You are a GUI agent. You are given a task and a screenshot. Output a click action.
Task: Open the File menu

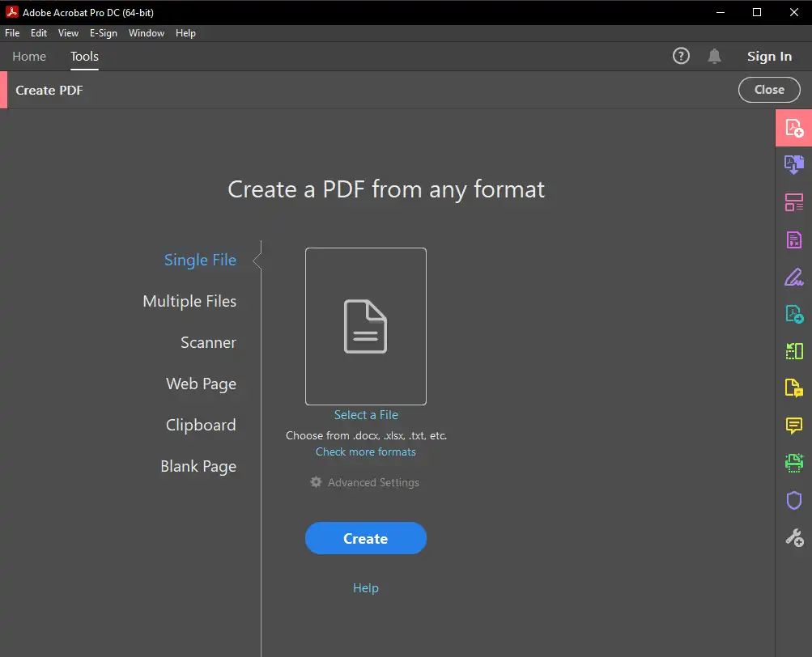[12, 33]
